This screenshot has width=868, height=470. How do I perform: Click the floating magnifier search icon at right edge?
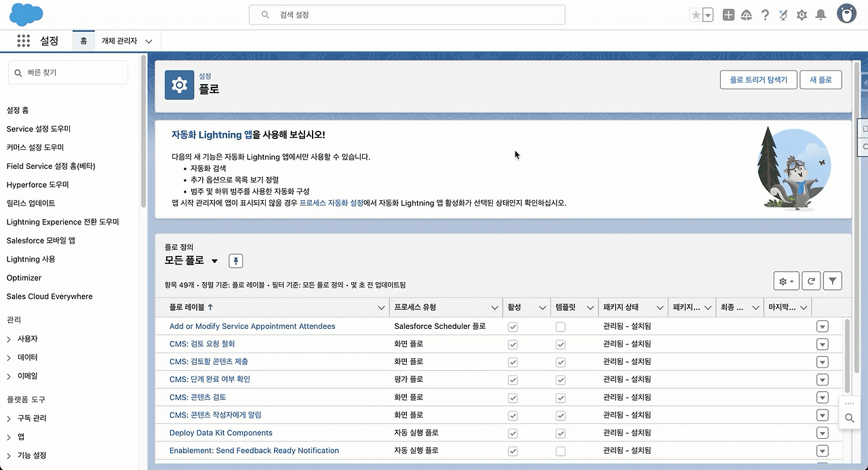click(x=849, y=418)
